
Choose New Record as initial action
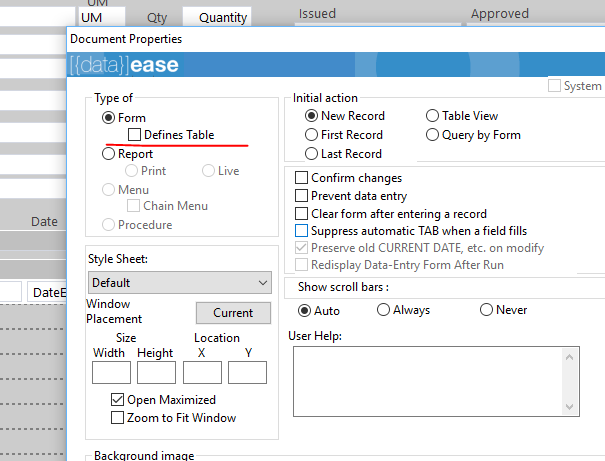point(311,116)
